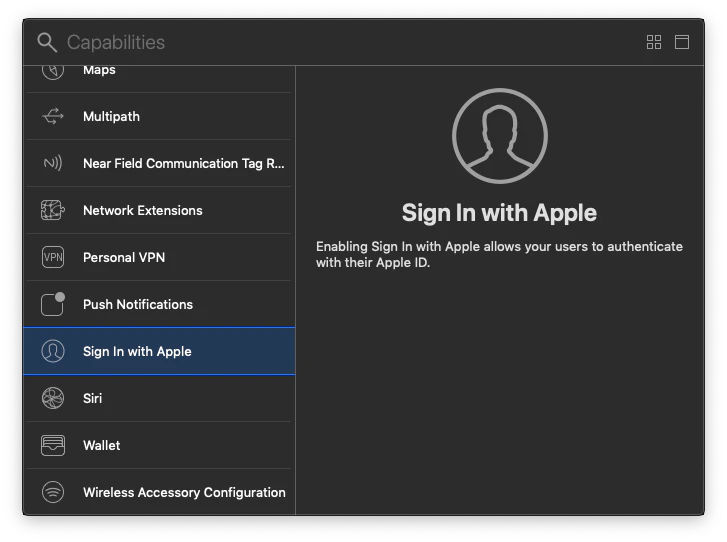Click the Sign In with Apple detail heading
The image size is (727, 542).
tap(499, 213)
